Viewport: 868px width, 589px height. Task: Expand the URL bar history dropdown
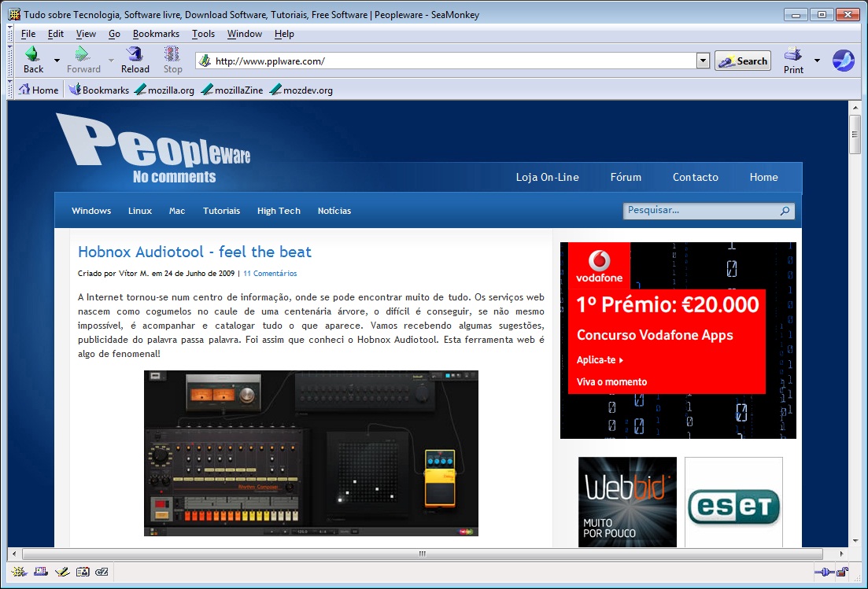(703, 61)
